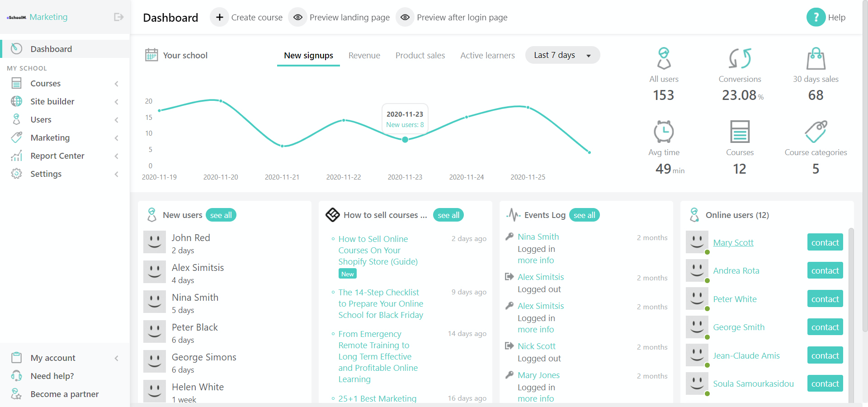868x407 pixels.
Task: Click the All users icon
Action: tap(664, 58)
